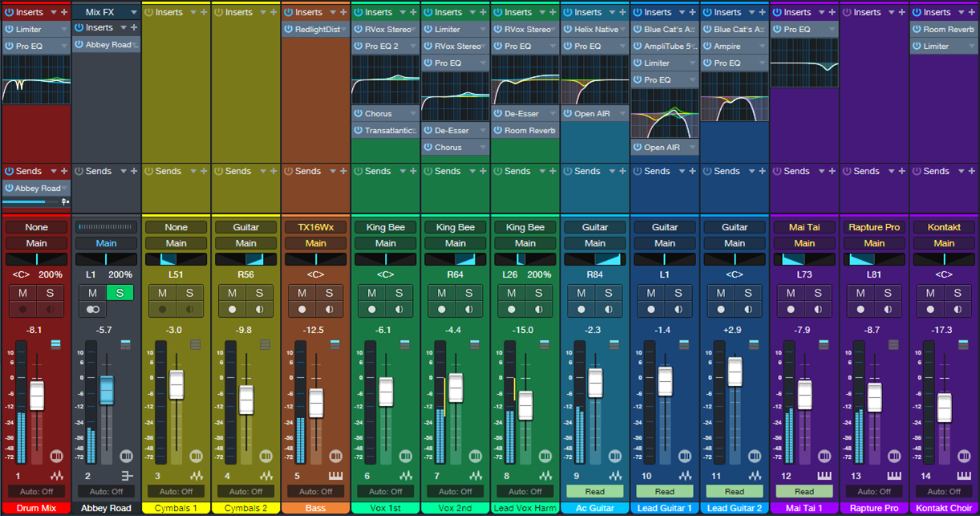980x516 pixels.
Task: Click the channel mode icon on Drum Mix
Action: point(56,456)
